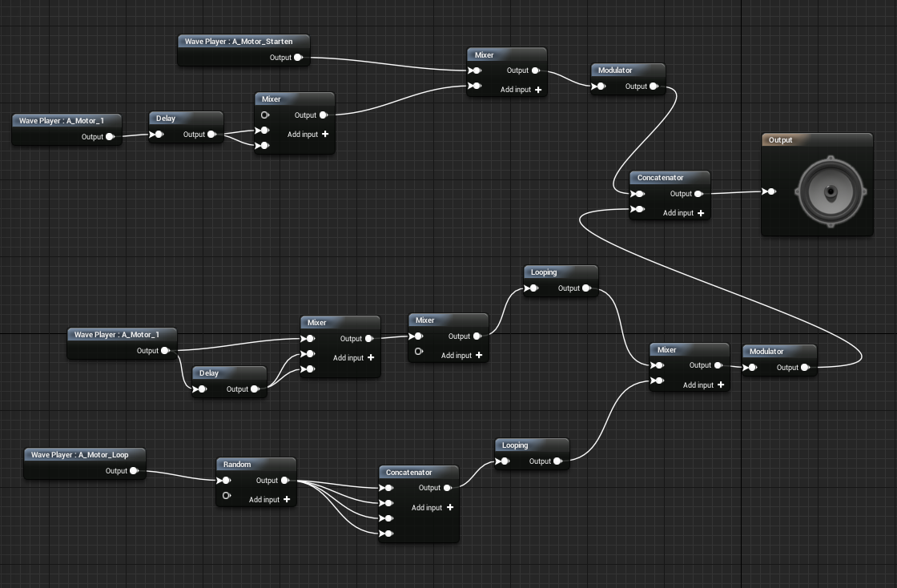Click the upper Looping node's input pin
This screenshot has height=588, width=897.
point(532,288)
